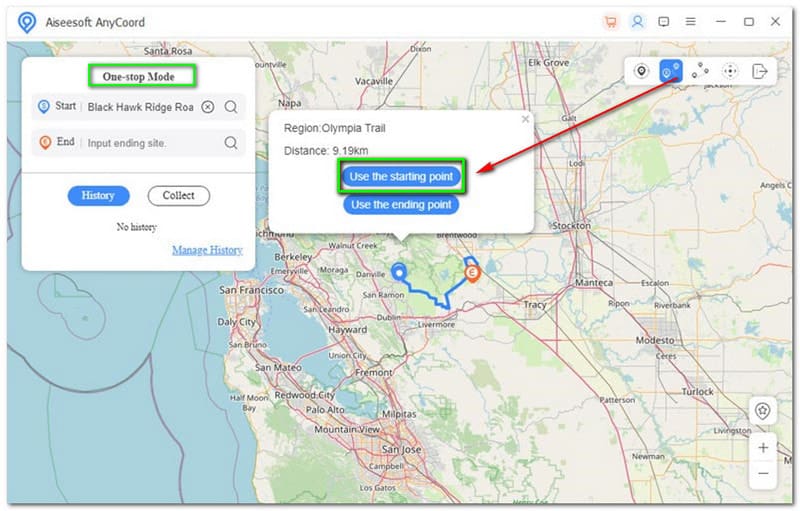Open the user account icon
The image size is (800, 511).
pyautogui.click(x=637, y=22)
